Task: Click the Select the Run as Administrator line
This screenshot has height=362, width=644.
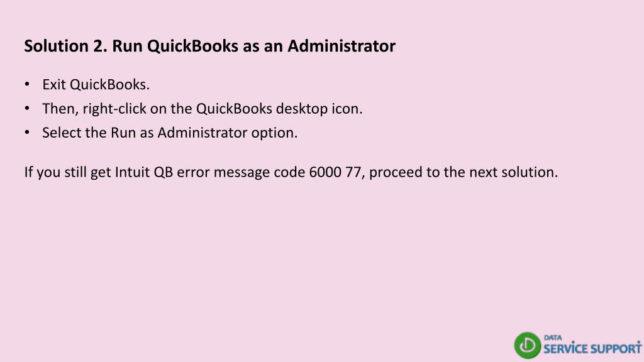Action: [x=170, y=133]
